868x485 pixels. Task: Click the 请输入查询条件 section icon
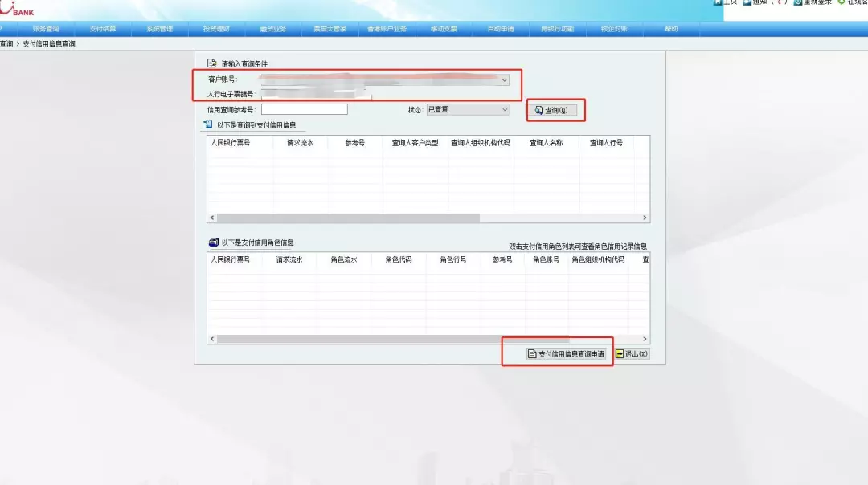click(x=211, y=63)
